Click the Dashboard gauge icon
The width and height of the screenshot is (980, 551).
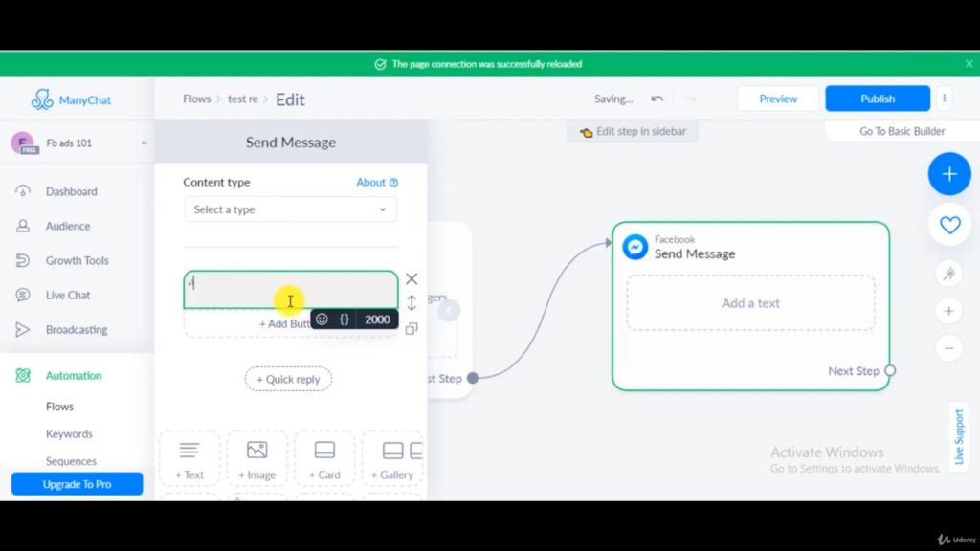pyautogui.click(x=23, y=190)
